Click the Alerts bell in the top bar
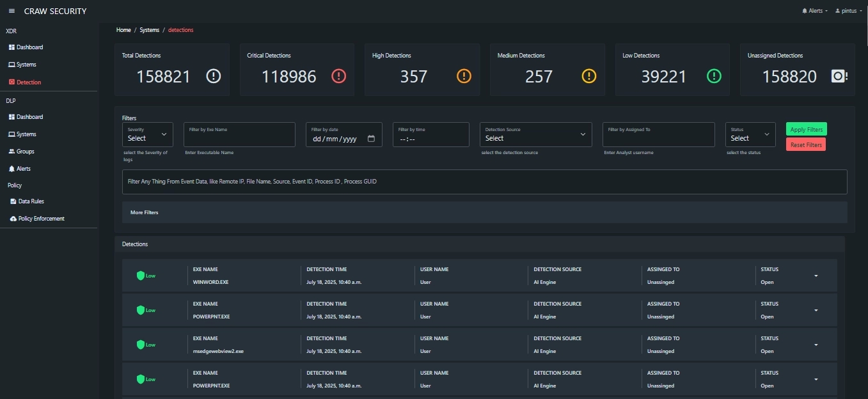This screenshot has width=868, height=399. (x=805, y=10)
